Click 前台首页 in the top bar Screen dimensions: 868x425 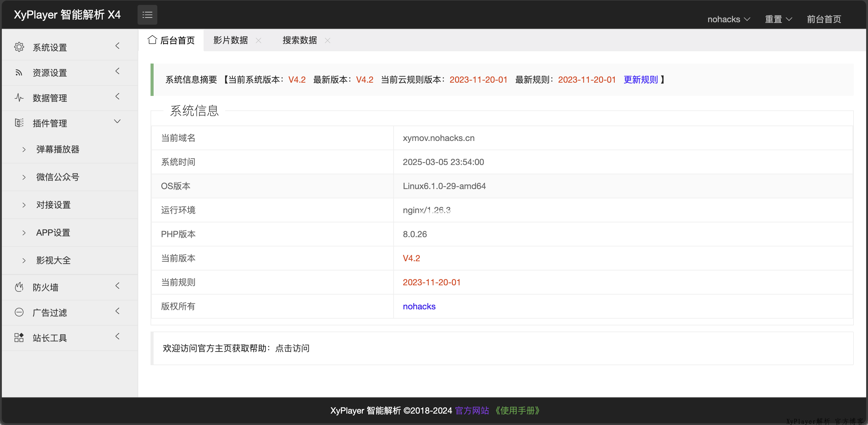(824, 19)
